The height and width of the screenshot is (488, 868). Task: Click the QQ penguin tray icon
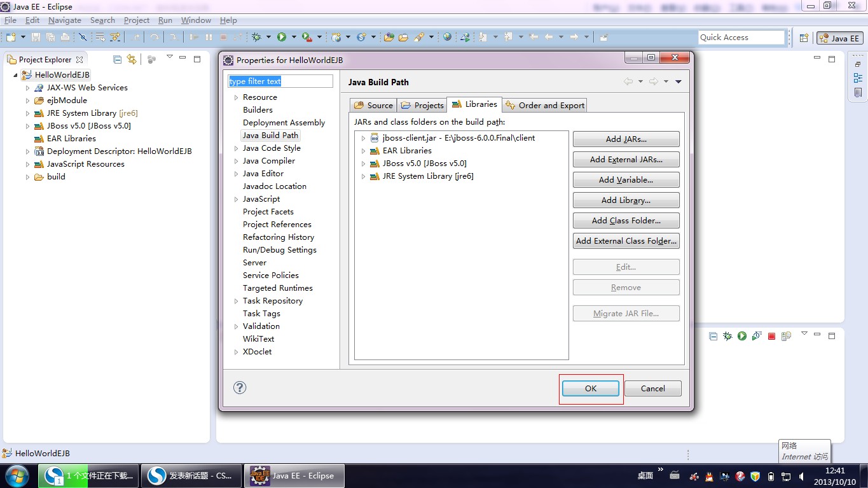point(709,476)
